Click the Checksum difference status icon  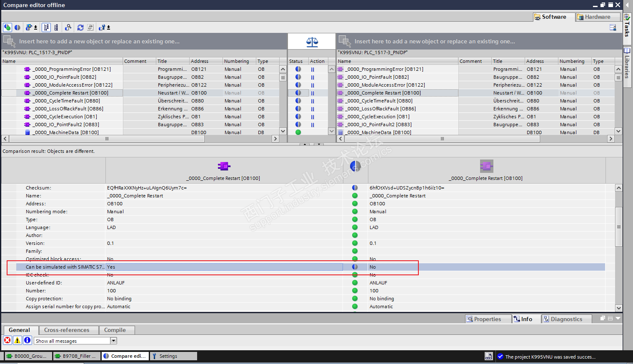[355, 188]
